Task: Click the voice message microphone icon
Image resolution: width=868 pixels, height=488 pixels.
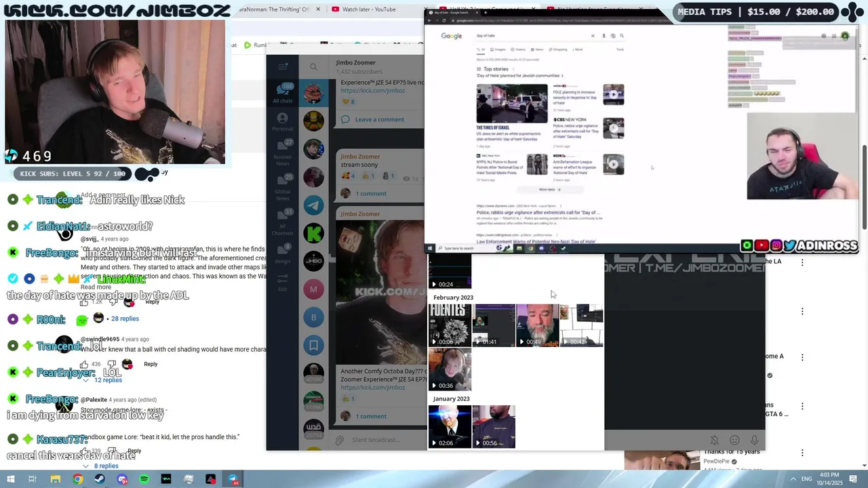Action: 754,441
